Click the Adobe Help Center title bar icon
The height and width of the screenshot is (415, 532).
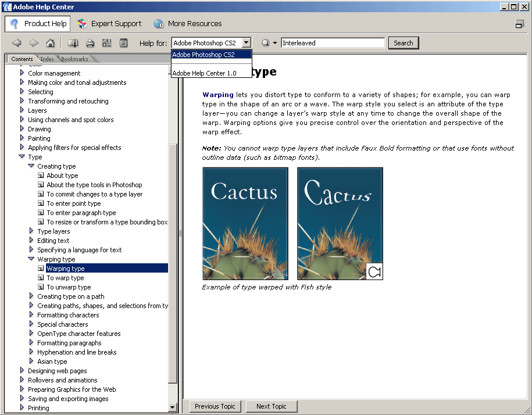(7, 7)
